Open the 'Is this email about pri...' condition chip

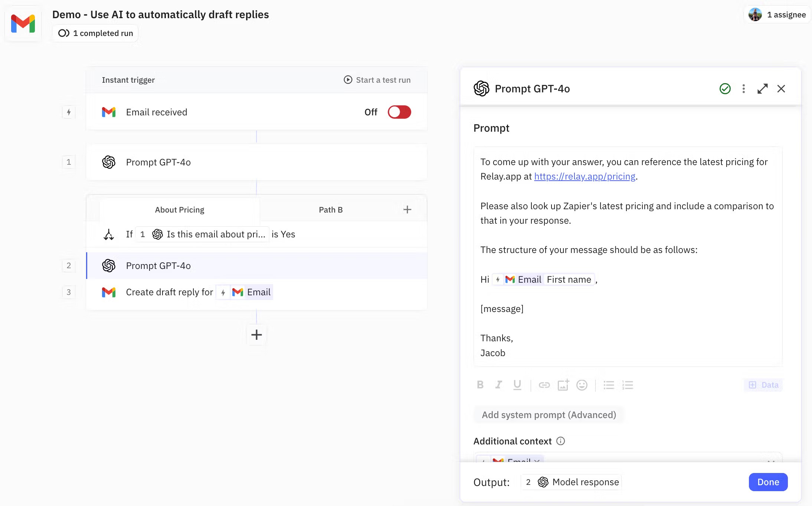click(x=202, y=234)
